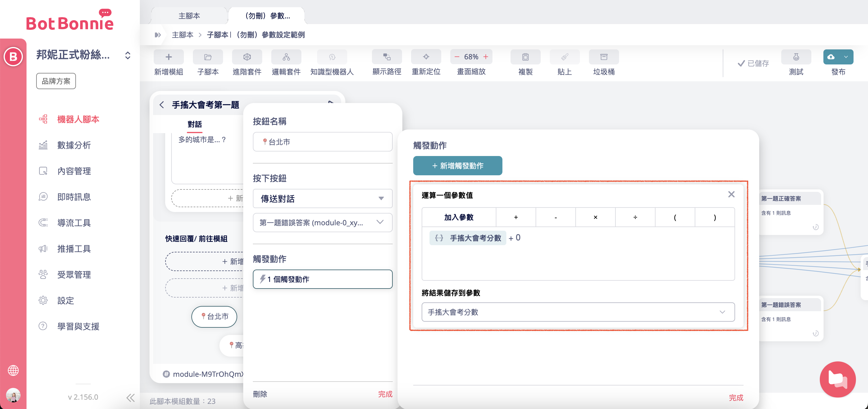Switch to the 主腳本 tab
This screenshot has height=409, width=868.
189,16
